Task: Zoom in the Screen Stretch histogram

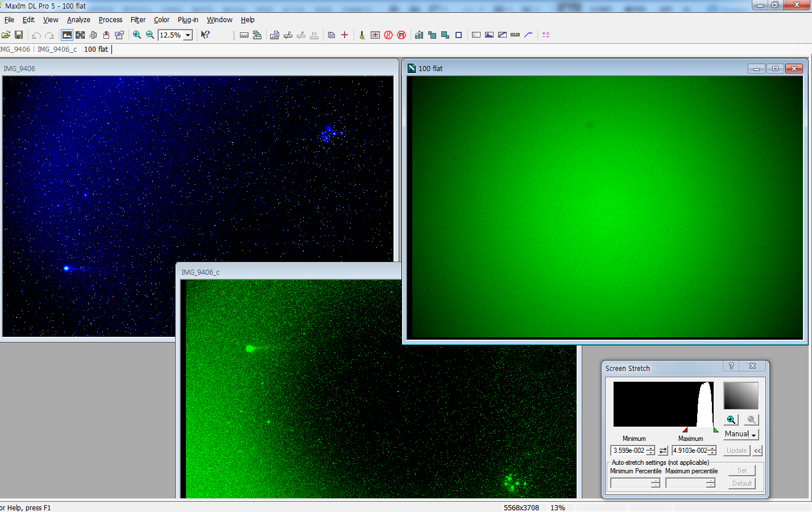Action: [x=731, y=420]
